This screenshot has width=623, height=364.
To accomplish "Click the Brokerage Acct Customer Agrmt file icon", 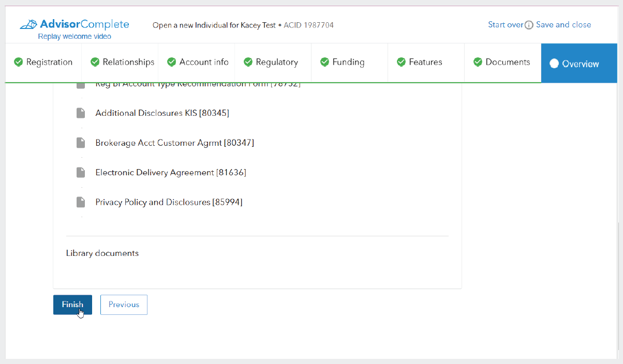I will click(81, 142).
